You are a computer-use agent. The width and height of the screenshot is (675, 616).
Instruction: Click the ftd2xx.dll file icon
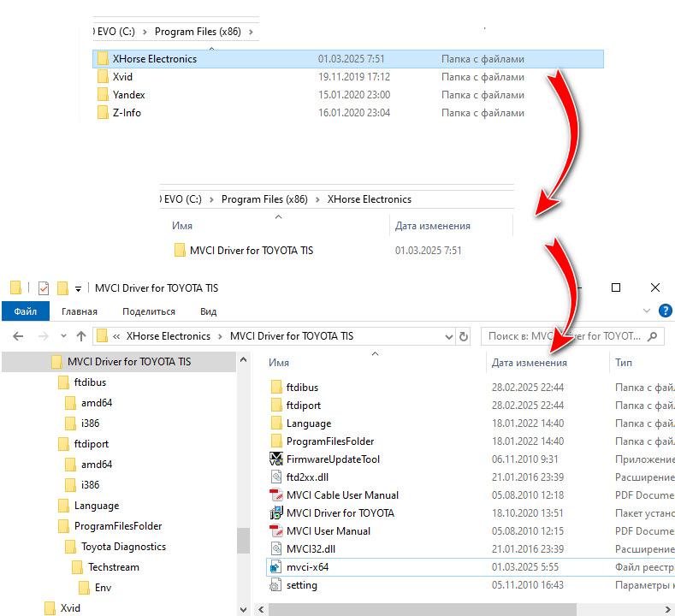pos(276,477)
